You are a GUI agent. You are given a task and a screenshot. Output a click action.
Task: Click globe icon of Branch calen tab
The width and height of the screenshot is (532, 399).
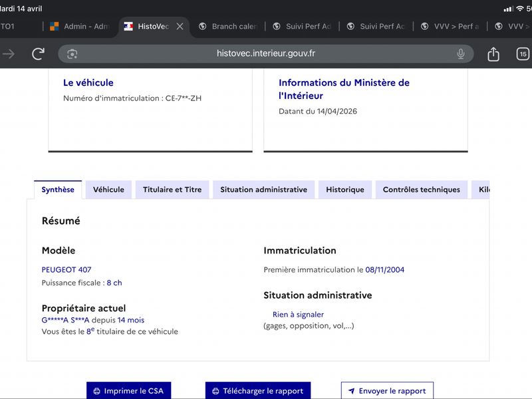[x=203, y=27]
